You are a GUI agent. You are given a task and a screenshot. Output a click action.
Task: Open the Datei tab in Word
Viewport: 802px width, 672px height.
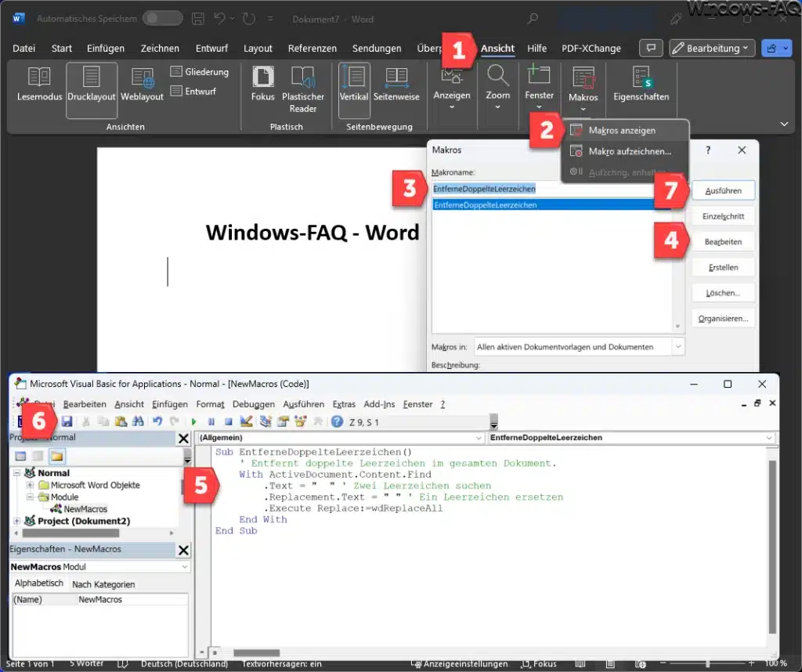tap(24, 49)
